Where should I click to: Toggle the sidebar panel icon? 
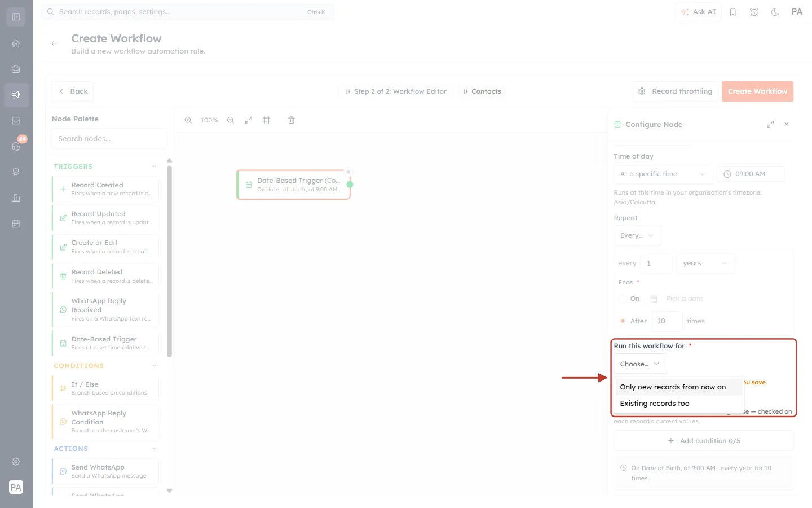pyautogui.click(x=16, y=17)
